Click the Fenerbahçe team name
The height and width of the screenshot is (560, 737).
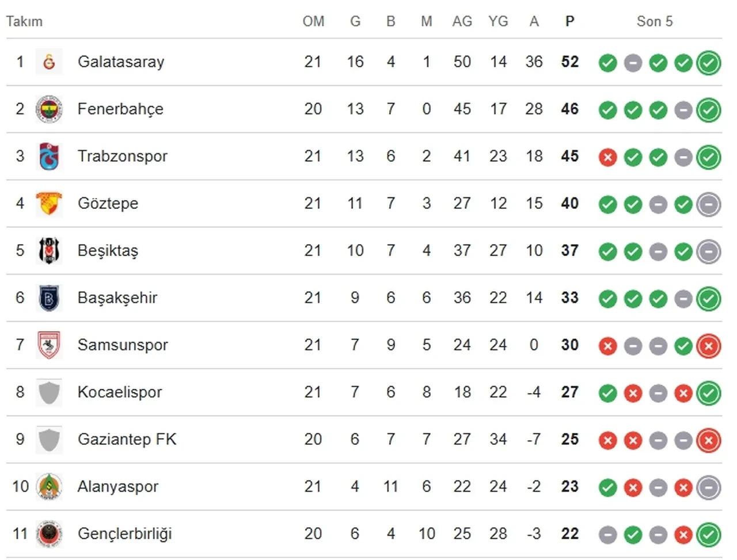click(x=120, y=109)
